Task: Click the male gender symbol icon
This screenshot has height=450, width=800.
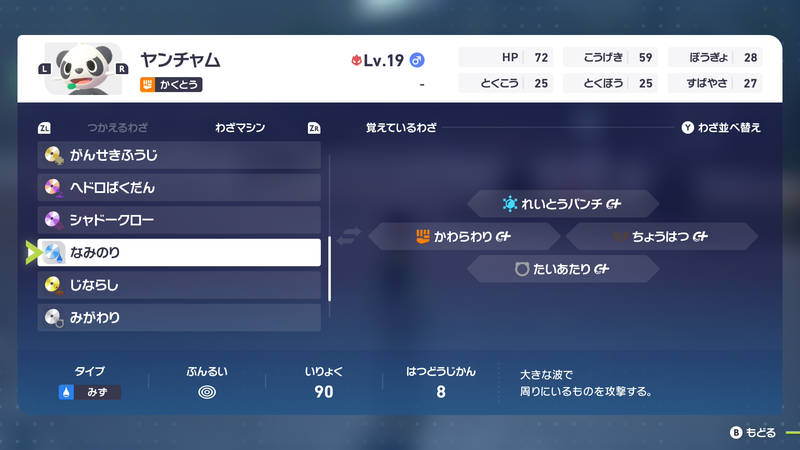Action: 417,61
